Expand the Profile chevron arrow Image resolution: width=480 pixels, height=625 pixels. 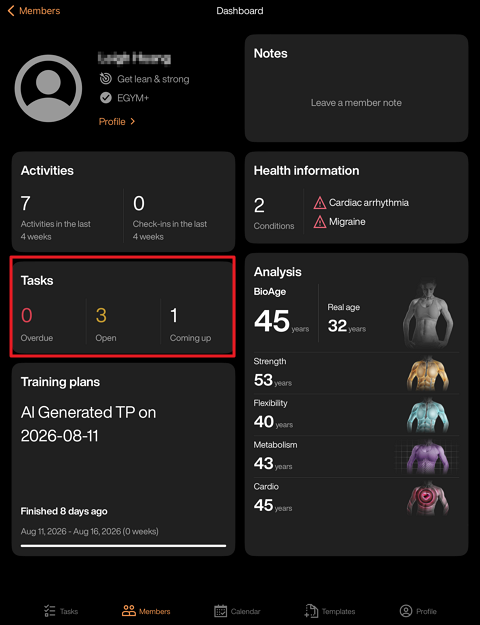pyautogui.click(x=133, y=121)
